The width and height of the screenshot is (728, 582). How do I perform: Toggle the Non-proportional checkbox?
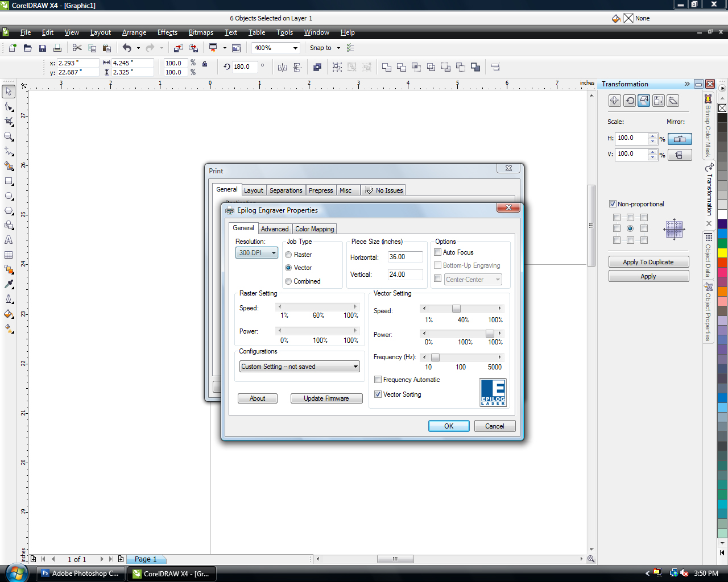pos(613,204)
